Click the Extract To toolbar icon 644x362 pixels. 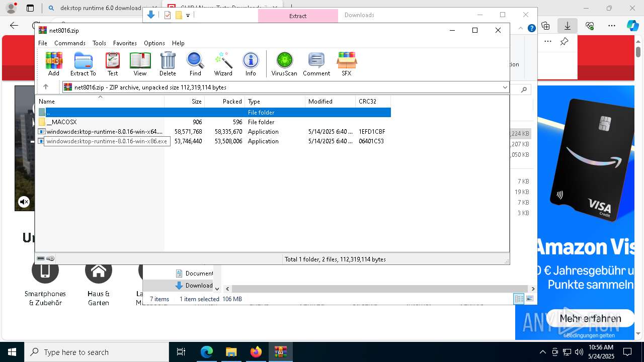coord(83,64)
